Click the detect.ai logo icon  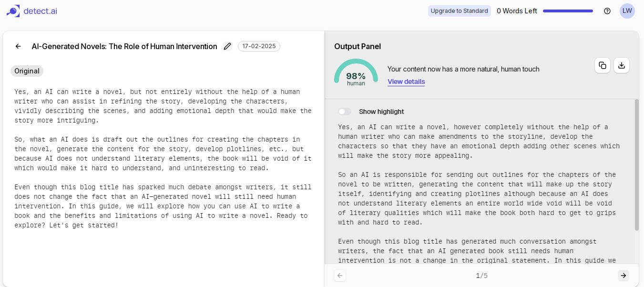(x=13, y=11)
